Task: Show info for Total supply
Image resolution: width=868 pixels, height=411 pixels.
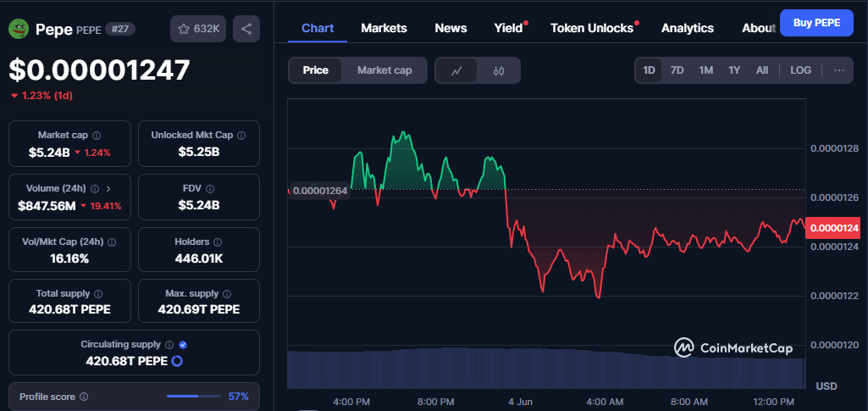Action: [x=98, y=293]
